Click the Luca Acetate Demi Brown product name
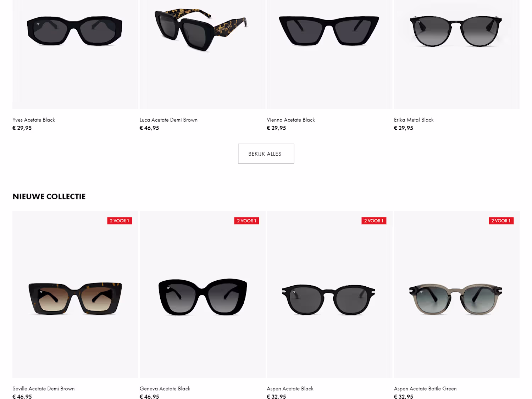This screenshot has width=532, height=399. (x=168, y=120)
